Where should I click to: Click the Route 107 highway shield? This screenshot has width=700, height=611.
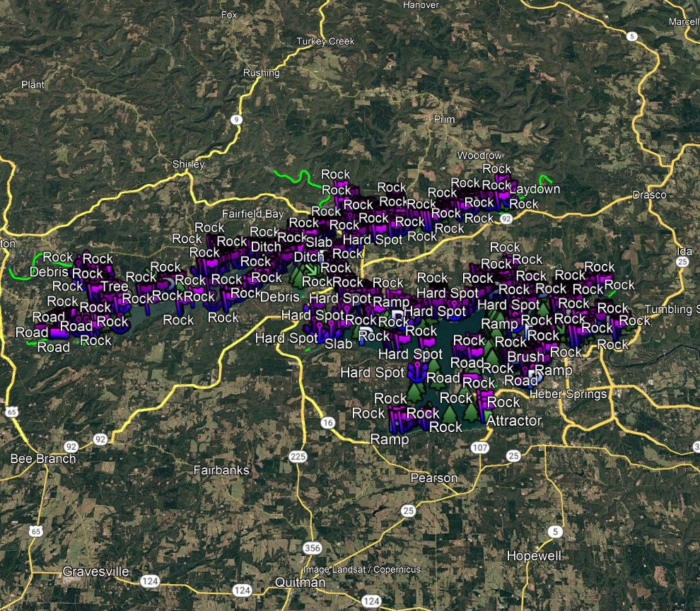(x=480, y=448)
